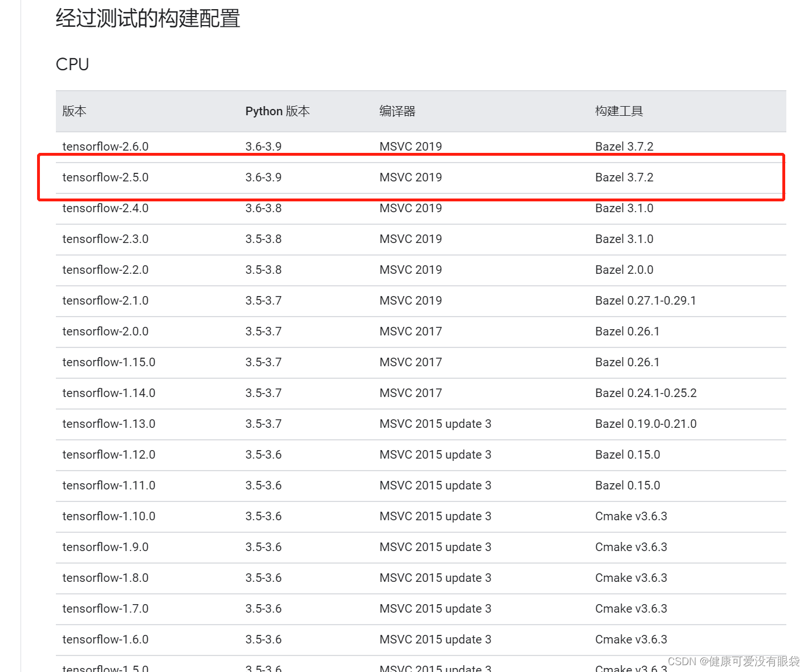
Task: Click Bazel 0.15.0 in tensorflow-1.11.0 row
Action: [x=628, y=485]
